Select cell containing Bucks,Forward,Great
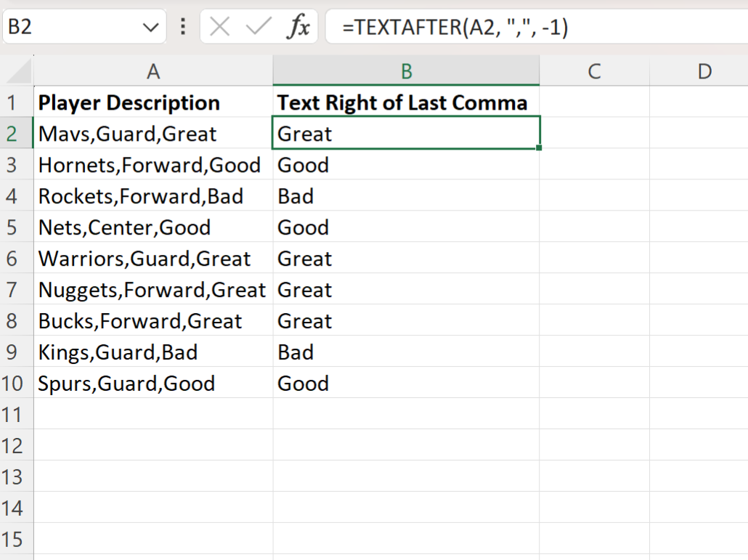This screenshot has width=748, height=560. 153,320
